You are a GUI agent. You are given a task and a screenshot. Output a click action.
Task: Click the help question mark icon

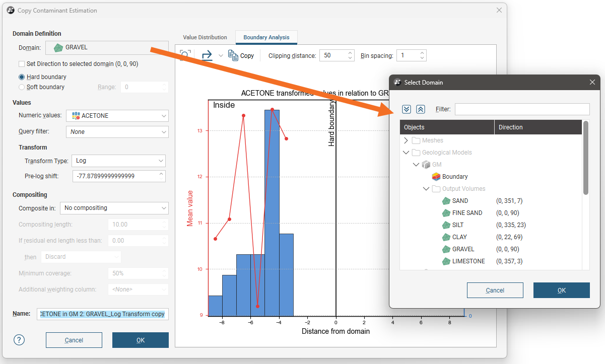pos(19,340)
